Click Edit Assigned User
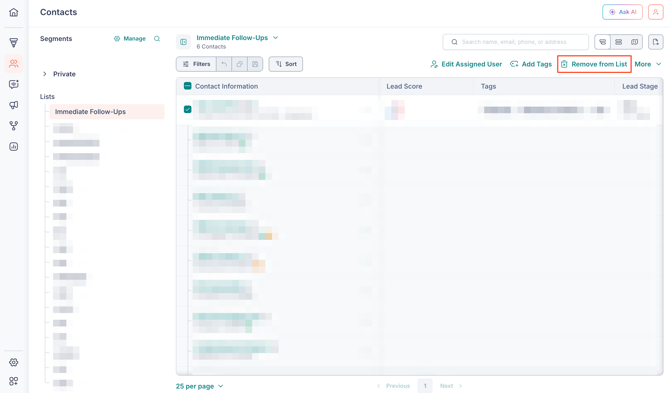 point(466,64)
